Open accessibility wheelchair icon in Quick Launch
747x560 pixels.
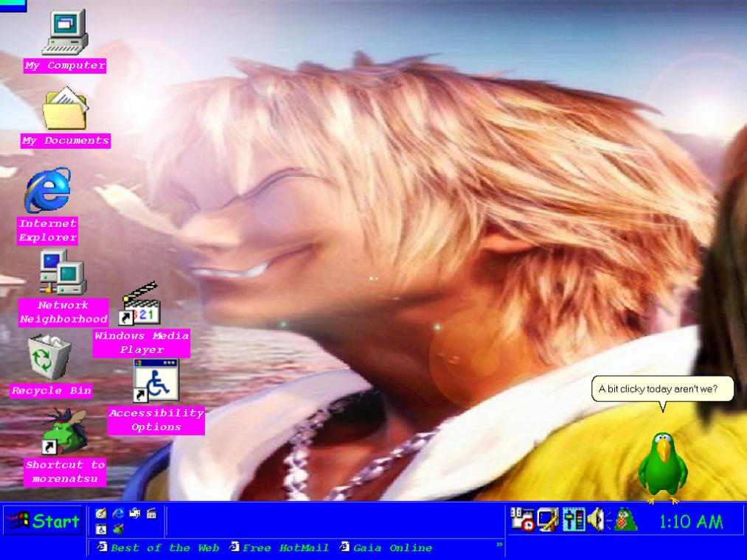click(x=101, y=528)
